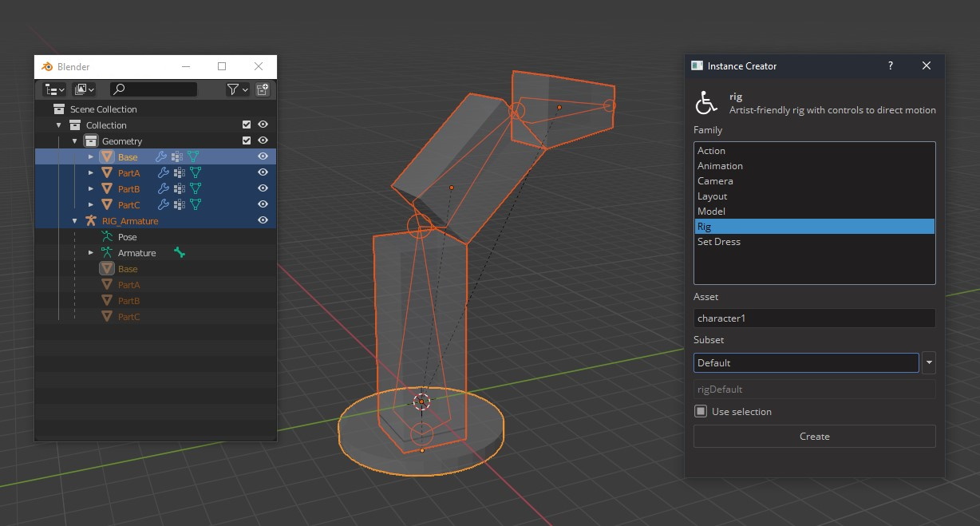
Task: Click the PartC mesh object icon
Action: click(107, 205)
